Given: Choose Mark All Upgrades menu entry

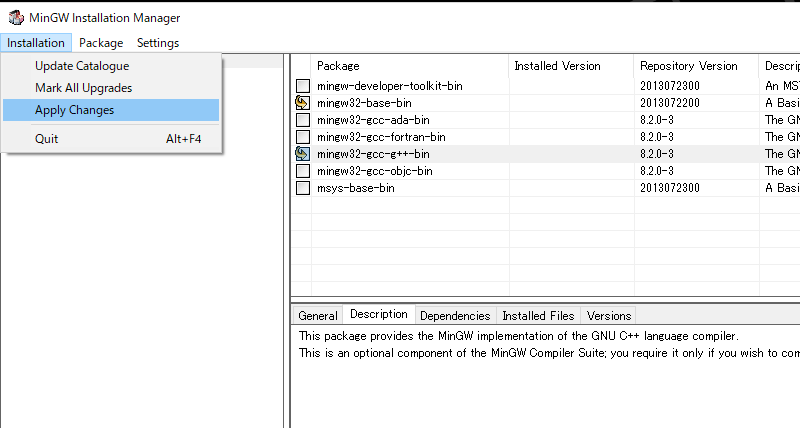Looking at the screenshot, I should [111, 88].
